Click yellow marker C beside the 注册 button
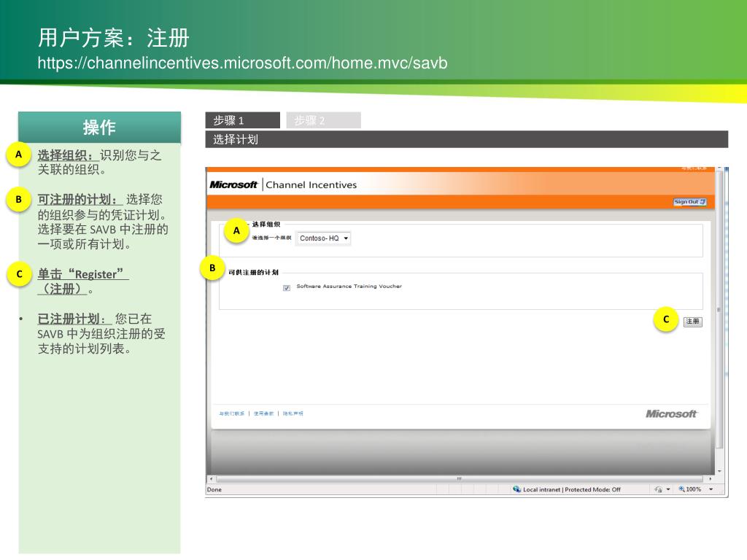 coord(665,319)
